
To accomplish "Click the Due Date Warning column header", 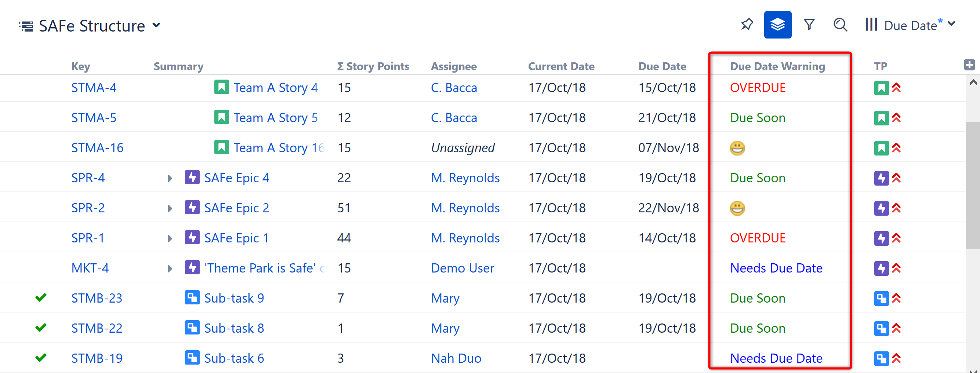I will coord(777,66).
